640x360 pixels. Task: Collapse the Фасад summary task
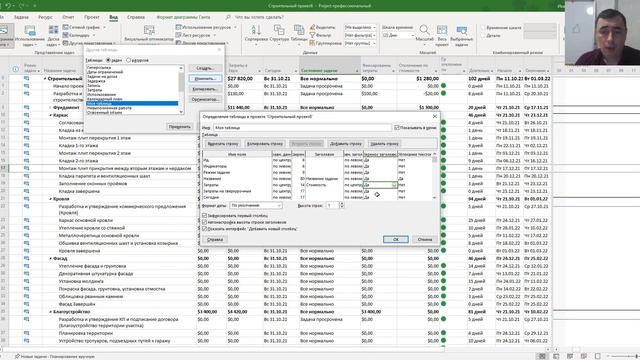tap(51, 258)
